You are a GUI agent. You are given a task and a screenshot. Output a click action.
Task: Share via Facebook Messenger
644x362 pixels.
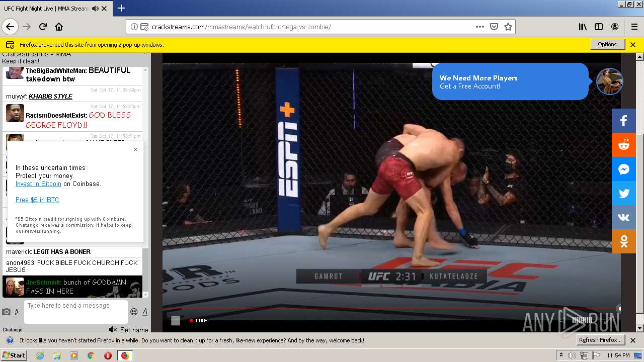click(624, 169)
